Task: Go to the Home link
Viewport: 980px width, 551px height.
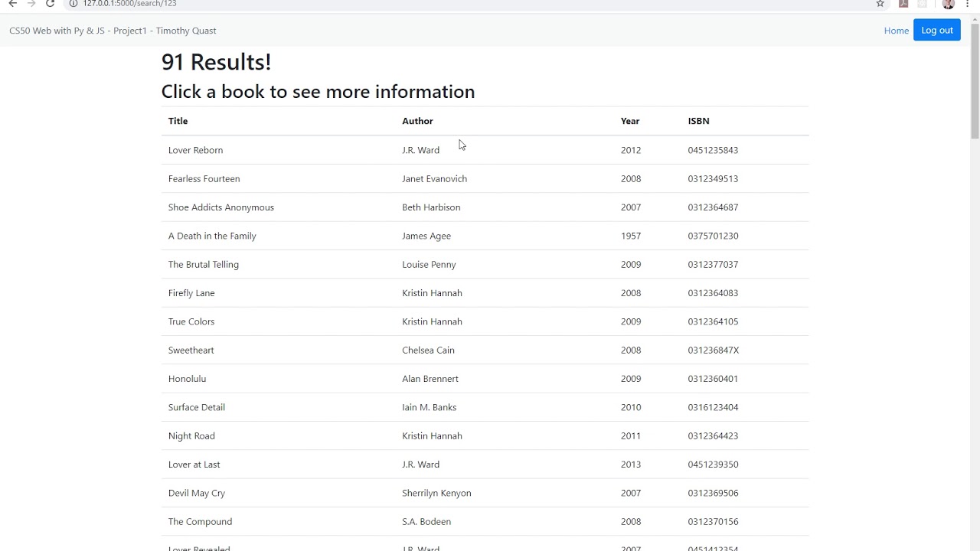Action: [x=896, y=31]
